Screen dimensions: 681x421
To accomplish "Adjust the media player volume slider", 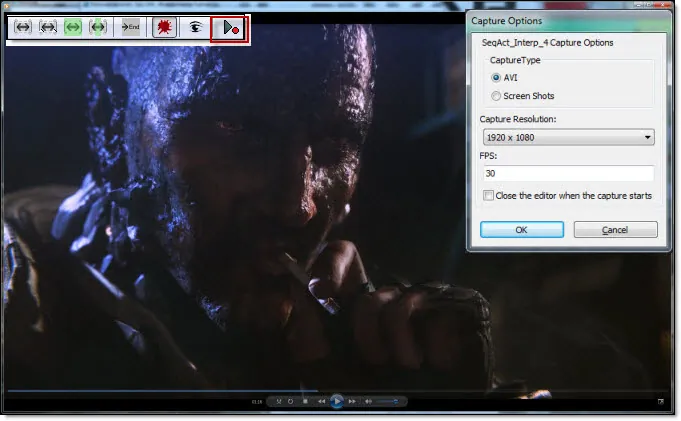I will (x=387, y=401).
